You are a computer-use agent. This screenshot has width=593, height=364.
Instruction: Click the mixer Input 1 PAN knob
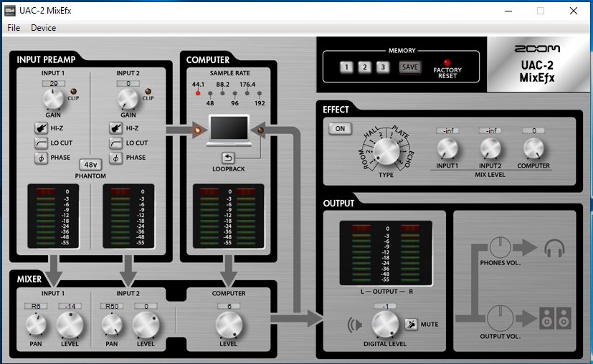pos(36,325)
